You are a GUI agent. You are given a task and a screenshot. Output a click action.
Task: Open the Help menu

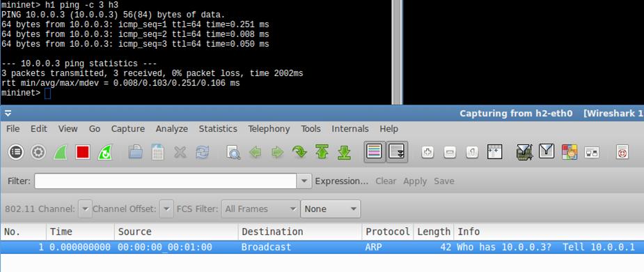[x=388, y=129]
